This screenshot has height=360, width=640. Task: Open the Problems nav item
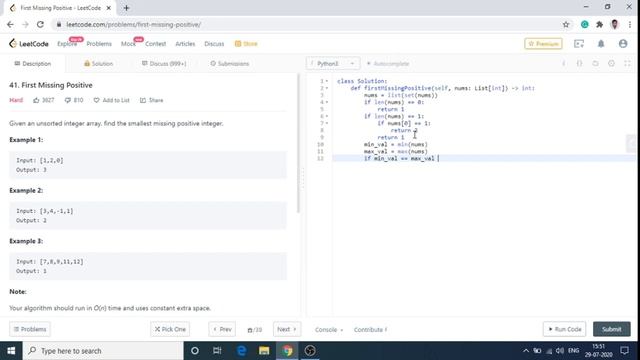pos(99,44)
